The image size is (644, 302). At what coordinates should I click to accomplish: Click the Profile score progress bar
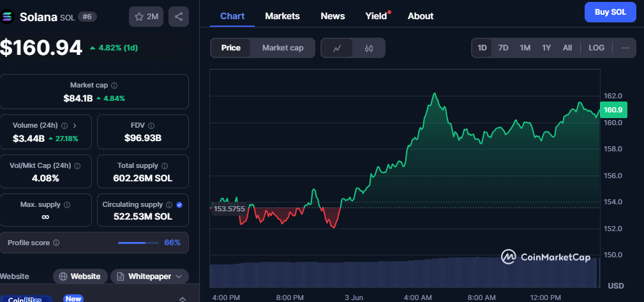[x=138, y=243]
